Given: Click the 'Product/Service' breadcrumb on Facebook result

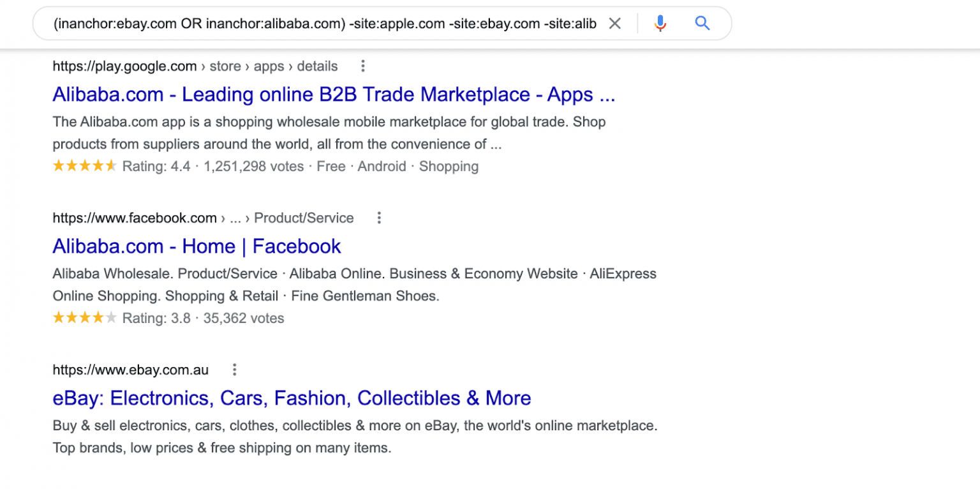Looking at the screenshot, I should [304, 218].
